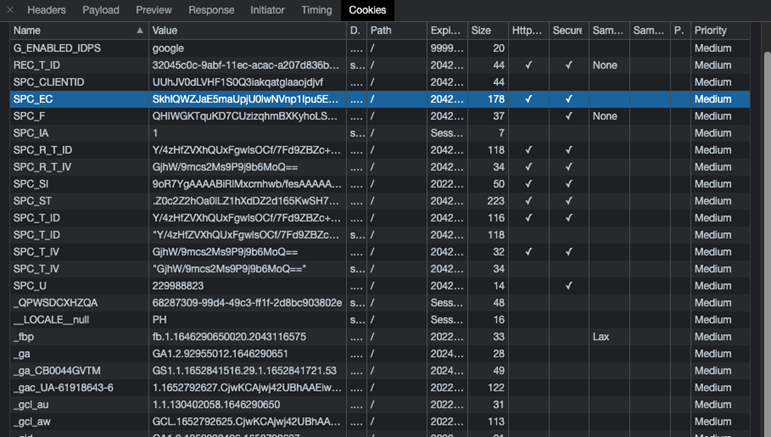Open the Payload tab
771x437 pixels.
[100, 10]
